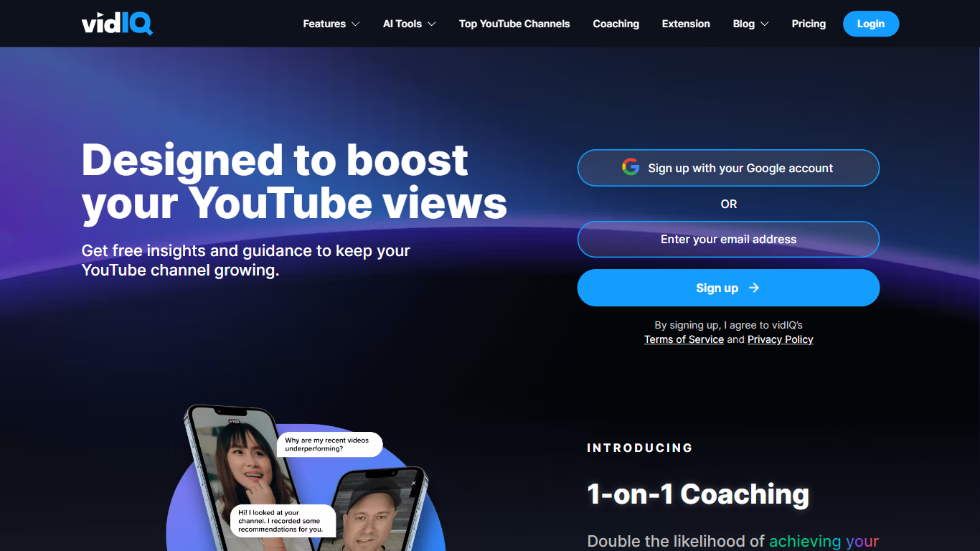Image resolution: width=980 pixels, height=551 pixels.
Task: Expand the AI Tools dropdown chevron
Action: click(x=432, y=24)
